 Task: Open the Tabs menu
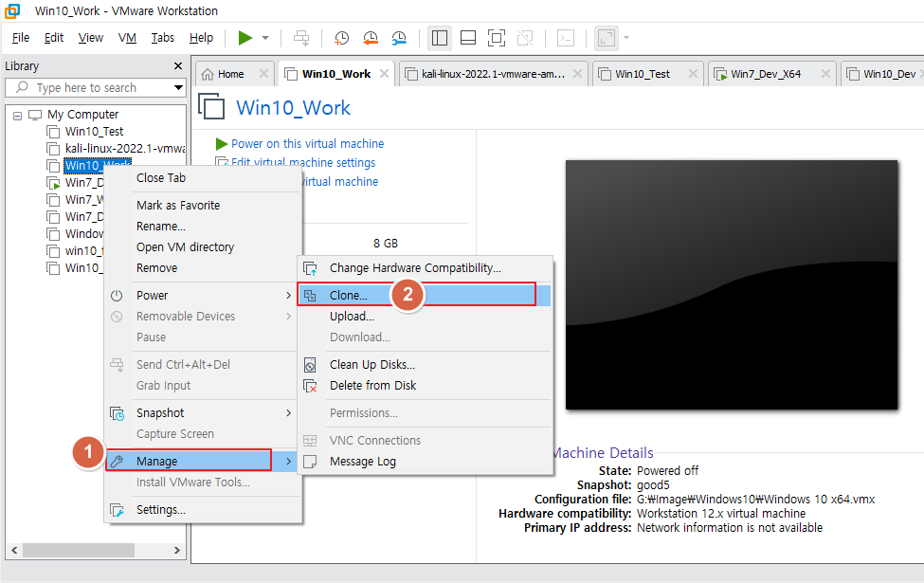pos(163,38)
